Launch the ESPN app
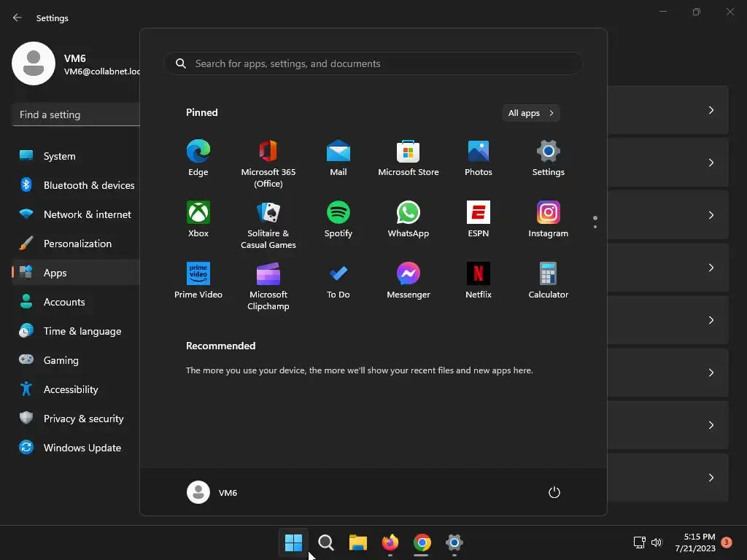This screenshot has width=747, height=560. point(479,219)
